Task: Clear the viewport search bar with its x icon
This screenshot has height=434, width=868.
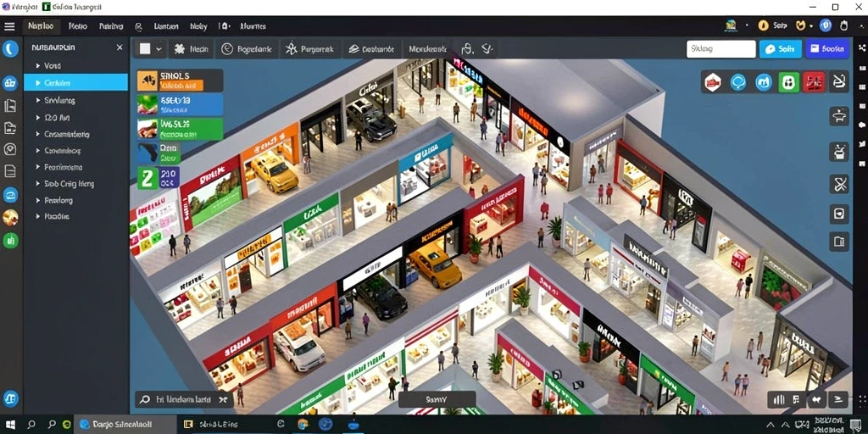Action: [223, 399]
